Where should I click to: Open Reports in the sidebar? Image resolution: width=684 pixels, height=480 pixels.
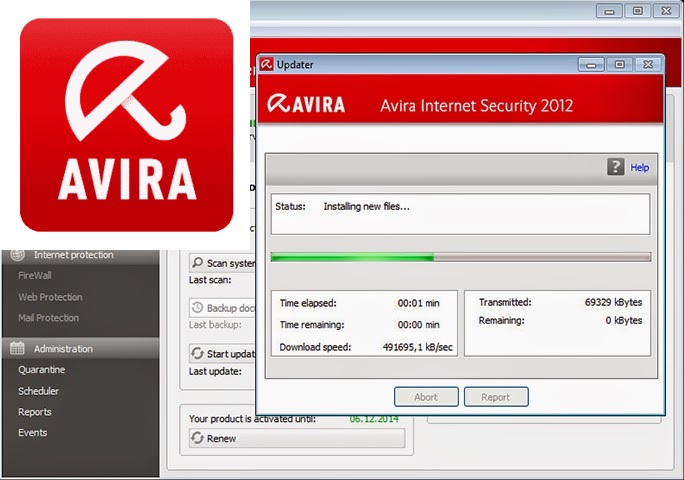point(34,412)
